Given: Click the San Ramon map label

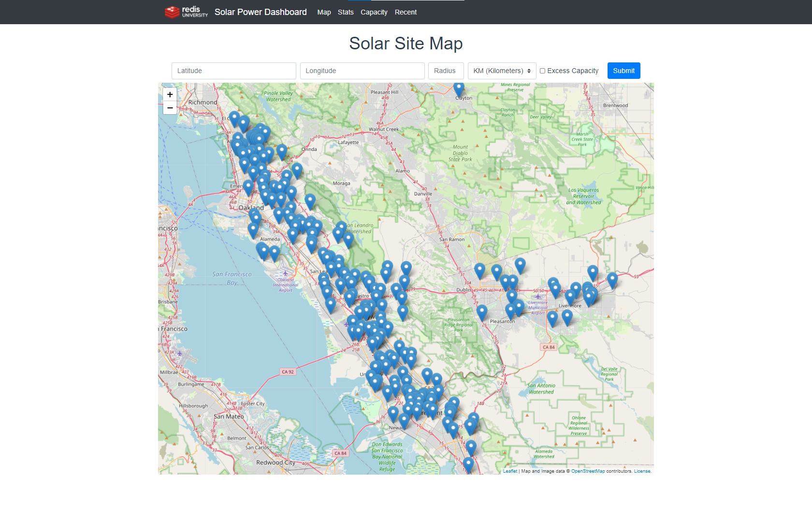Looking at the screenshot, I should pos(452,239).
